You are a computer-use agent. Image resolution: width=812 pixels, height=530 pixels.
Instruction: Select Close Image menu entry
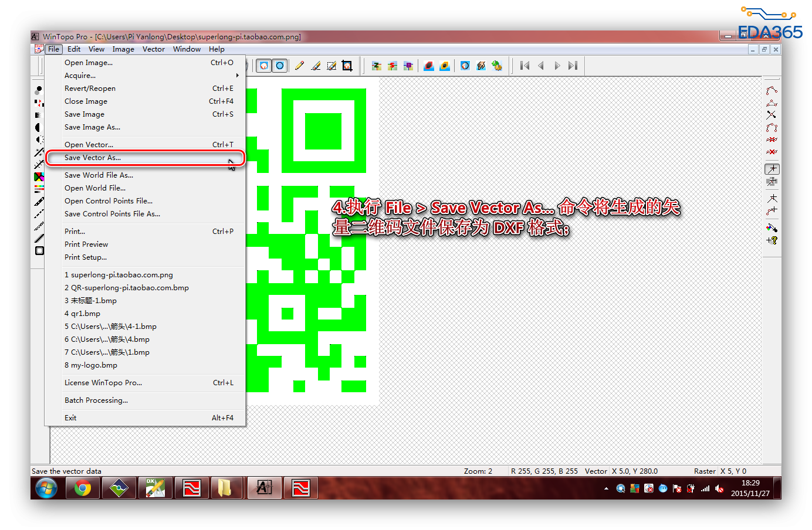point(146,101)
